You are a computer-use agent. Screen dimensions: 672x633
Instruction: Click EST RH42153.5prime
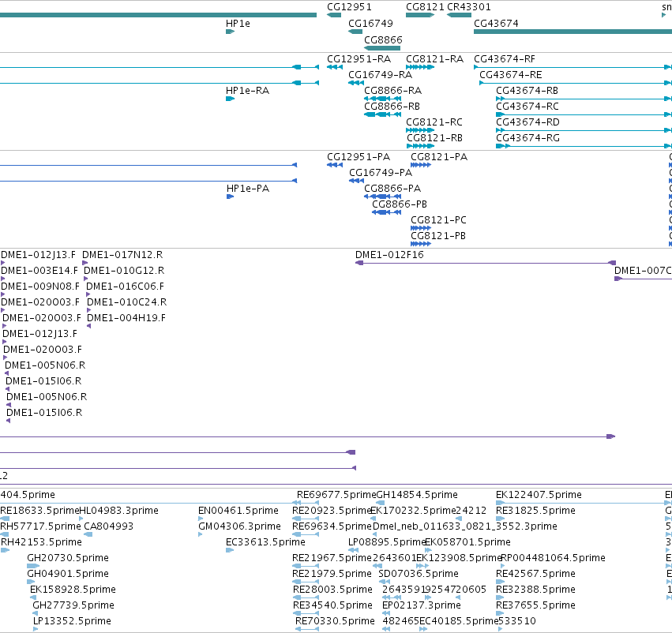pyautogui.click(x=41, y=542)
